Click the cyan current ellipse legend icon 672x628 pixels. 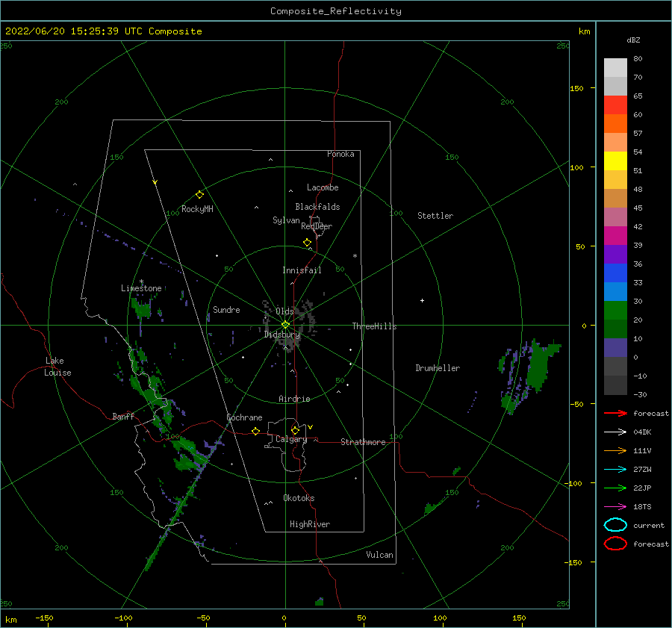(615, 525)
